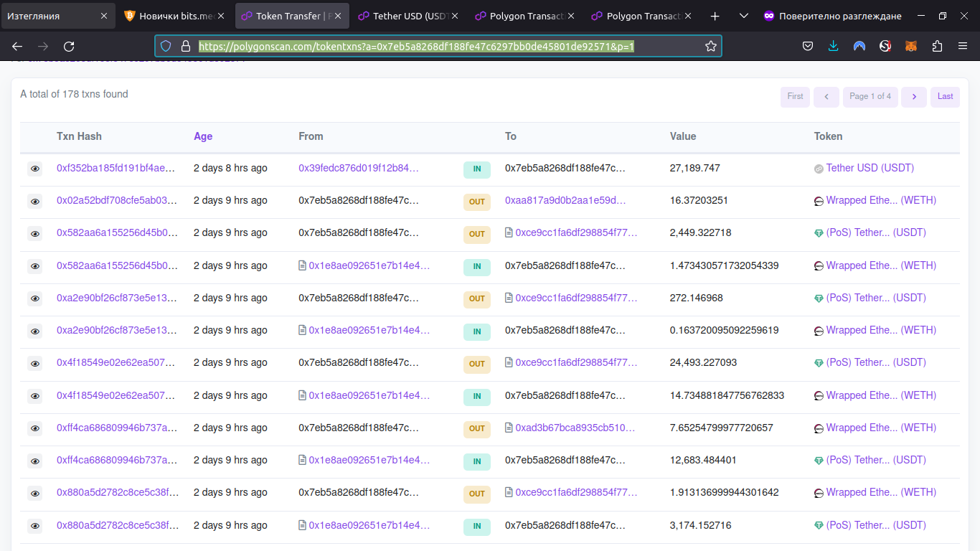Preview the 2,449.322718 USDT row eye icon

pos(34,234)
